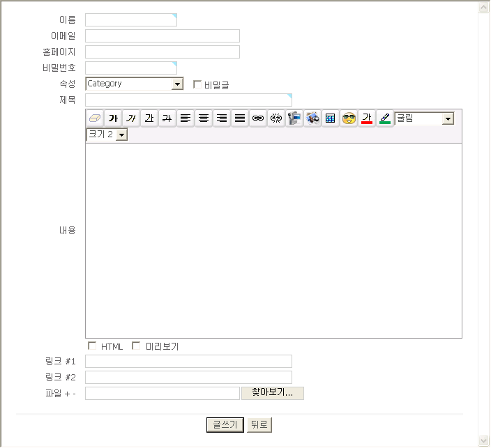491x448 pixels.
Task: Insert a table
Action: [x=331, y=118]
